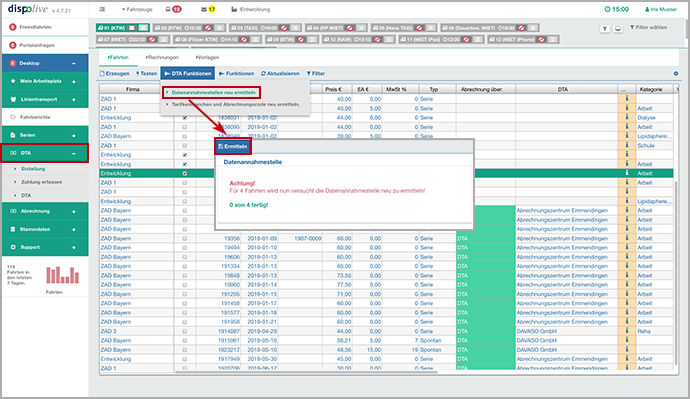Check checkbox in ZAD Bayern row 1923217

[x=184, y=350]
